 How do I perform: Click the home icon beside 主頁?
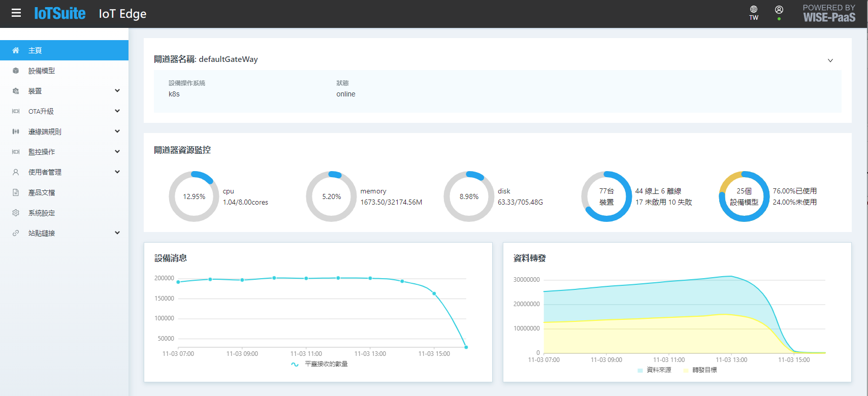[16, 50]
